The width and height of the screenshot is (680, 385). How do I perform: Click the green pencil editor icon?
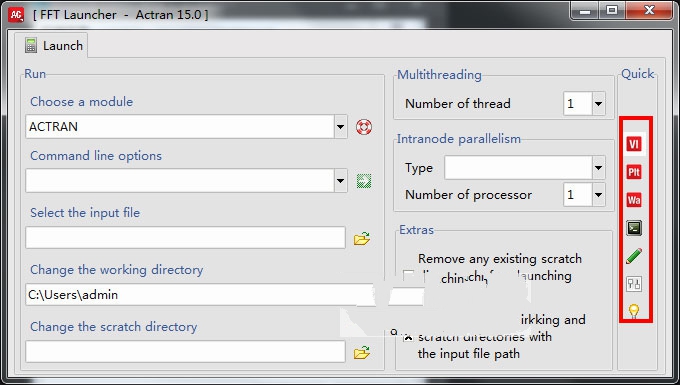pyautogui.click(x=634, y=256)
